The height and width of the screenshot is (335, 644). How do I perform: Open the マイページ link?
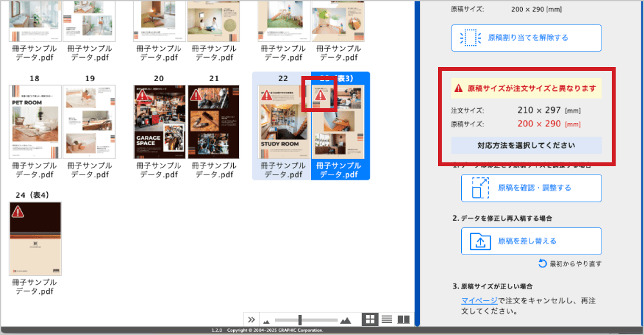click(478, 300)
